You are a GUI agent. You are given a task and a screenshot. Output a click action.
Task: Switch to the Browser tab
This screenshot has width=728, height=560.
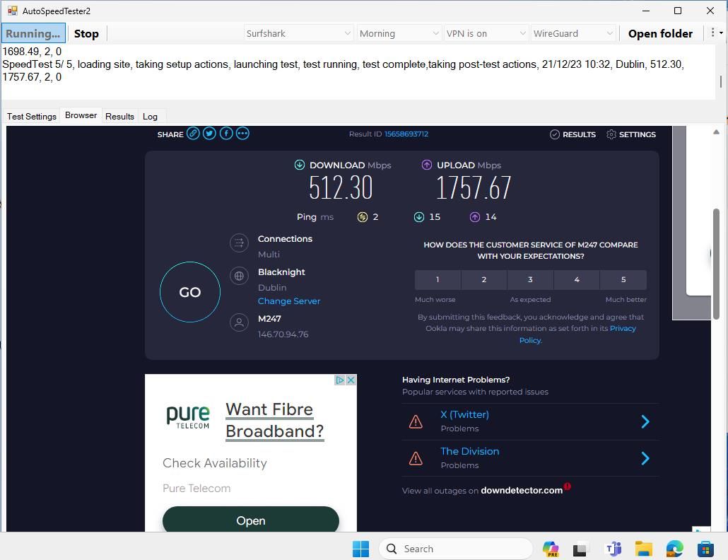(81, 115)
